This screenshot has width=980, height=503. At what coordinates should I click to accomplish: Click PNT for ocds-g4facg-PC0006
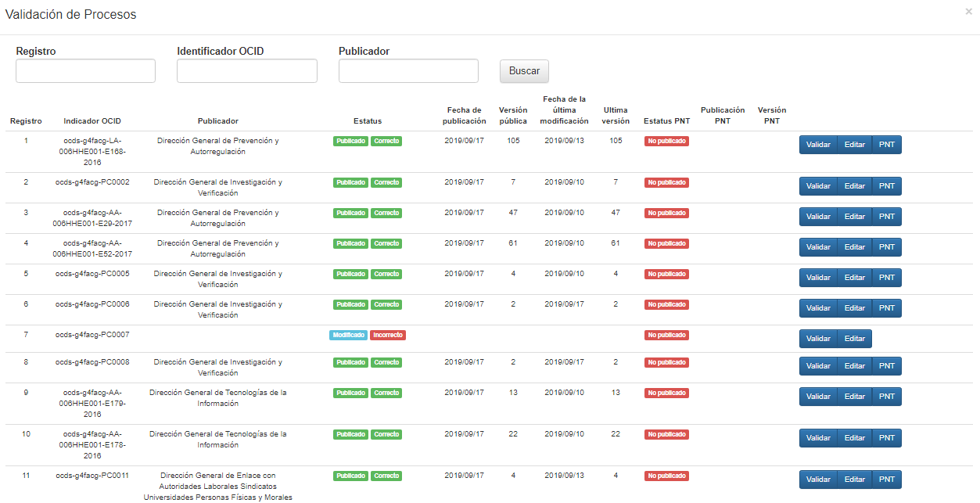click(x=886, y=308)
